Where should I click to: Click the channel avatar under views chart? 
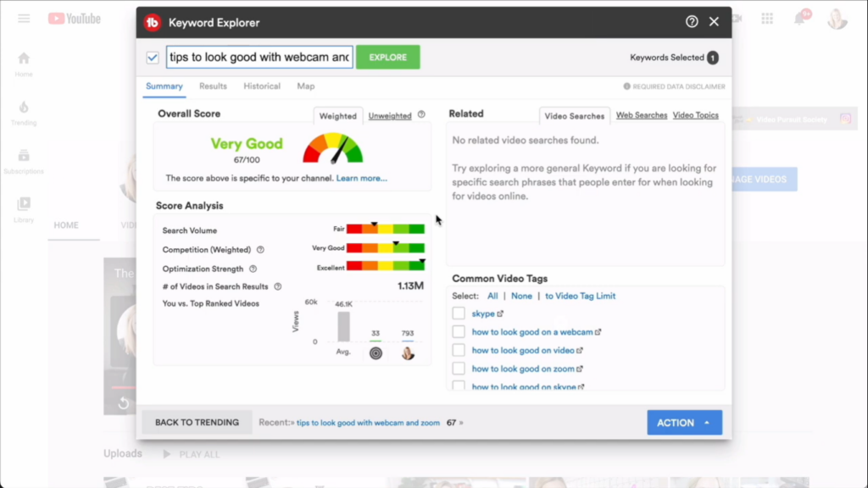(408, 353)
